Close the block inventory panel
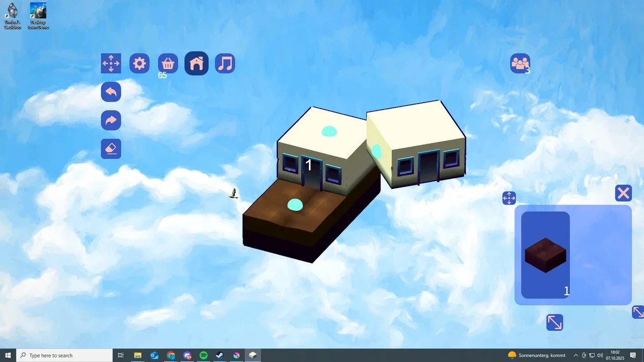The image size is (644, 362). click(x=623, y=193)
